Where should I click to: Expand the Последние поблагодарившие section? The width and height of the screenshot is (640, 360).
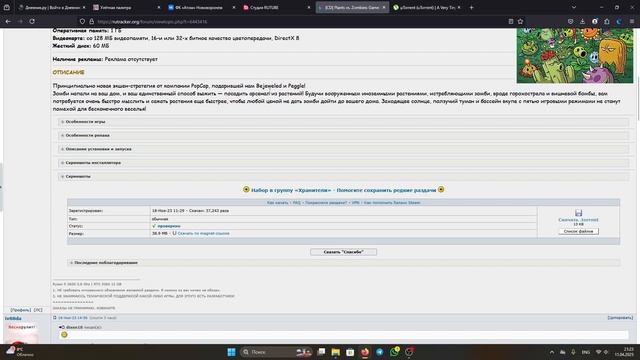click(343, 262)
